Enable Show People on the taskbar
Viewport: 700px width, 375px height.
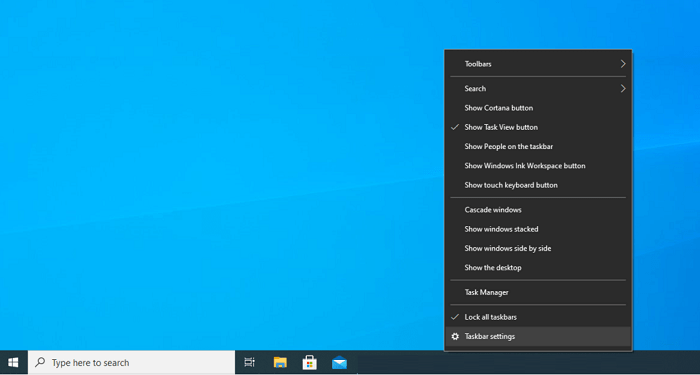[x=538, y=146]
